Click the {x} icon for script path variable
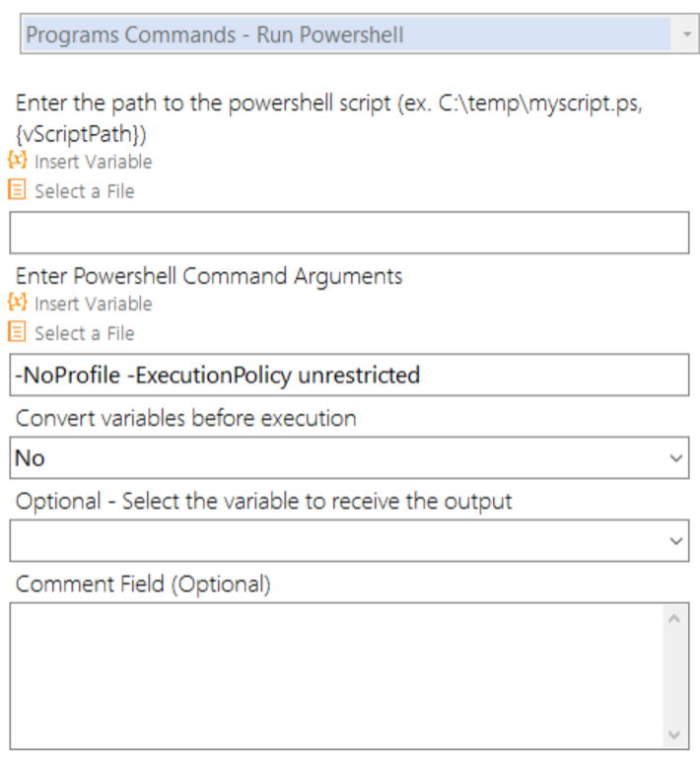Image resolution: width=700 pixels, height=759 pixels. pyautogui.click(x=18, y=161)
